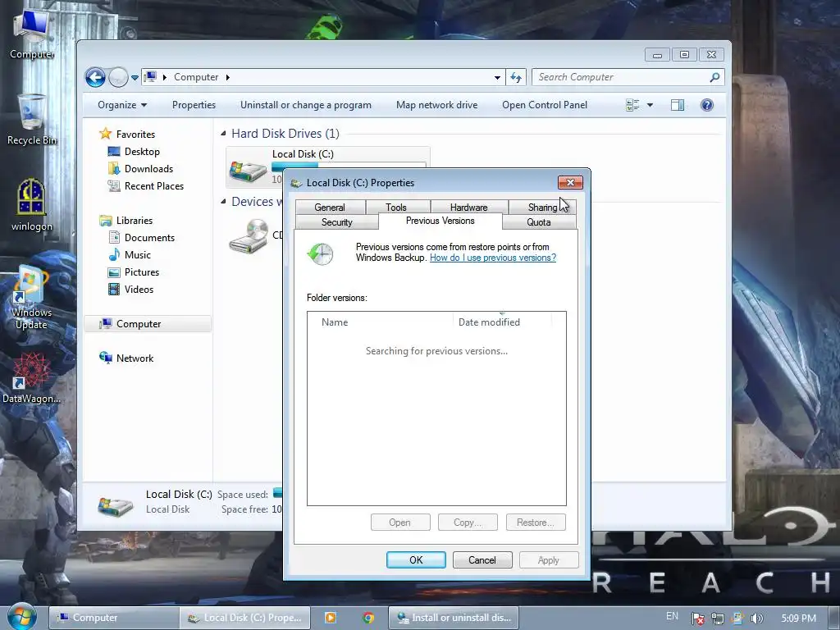Screen dimensions: 840x630
Task: Click Open Control Panel
Action: click(545, 105)
